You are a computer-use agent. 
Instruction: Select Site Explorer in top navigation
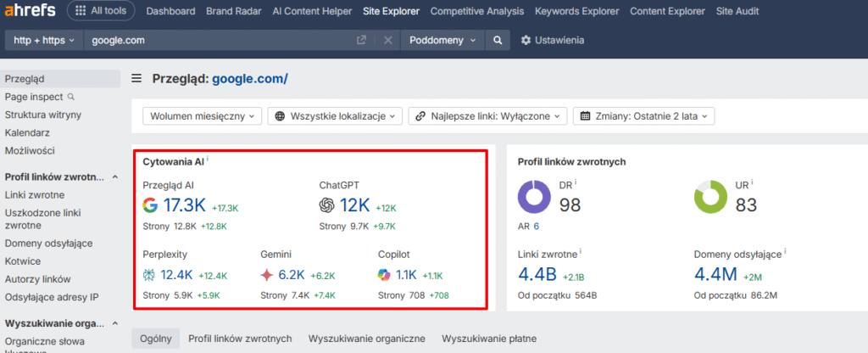pos(392,11)
